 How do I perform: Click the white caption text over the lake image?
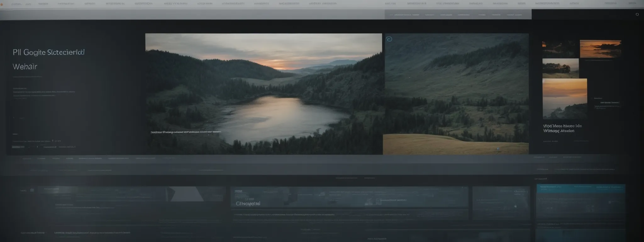point(186,132)
